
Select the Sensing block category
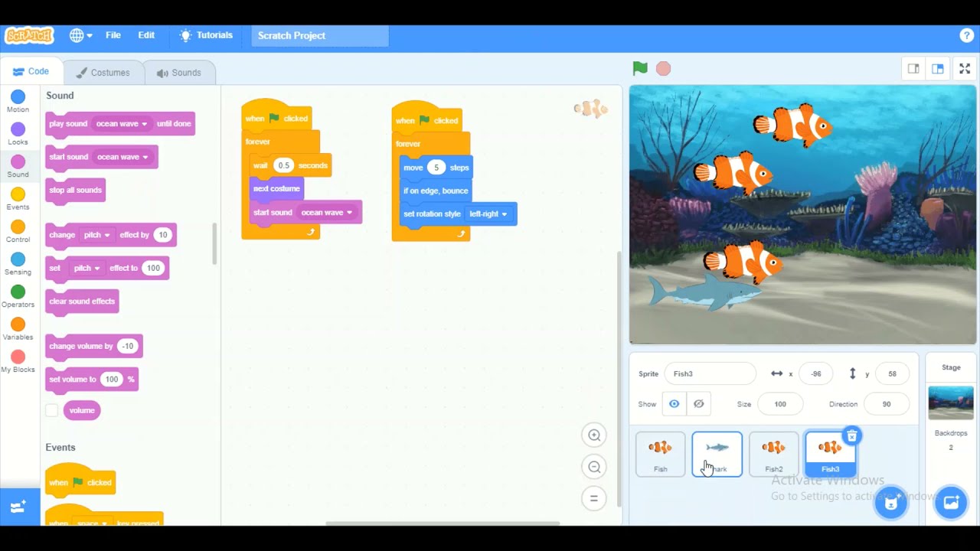tap(18, 264)
